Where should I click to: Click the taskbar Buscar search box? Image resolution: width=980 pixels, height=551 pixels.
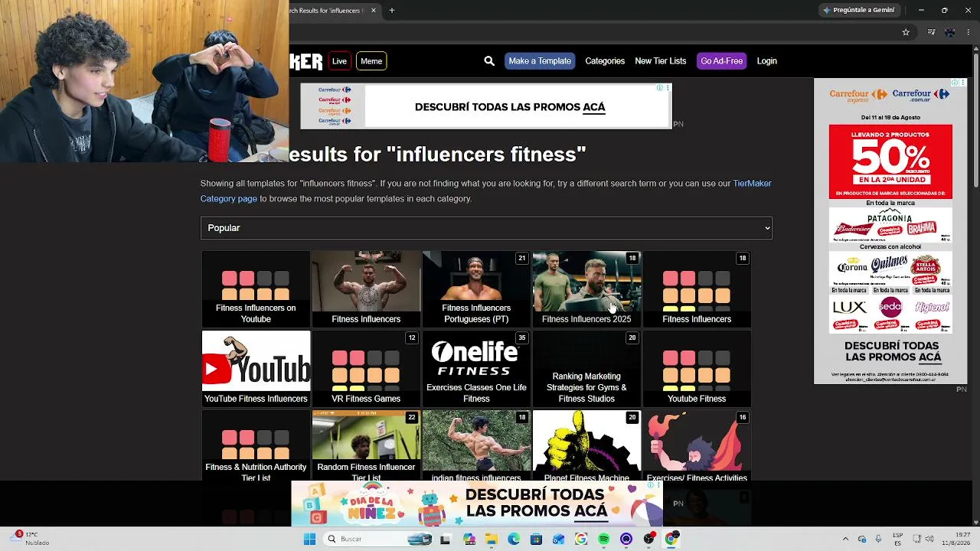(379, 539)
